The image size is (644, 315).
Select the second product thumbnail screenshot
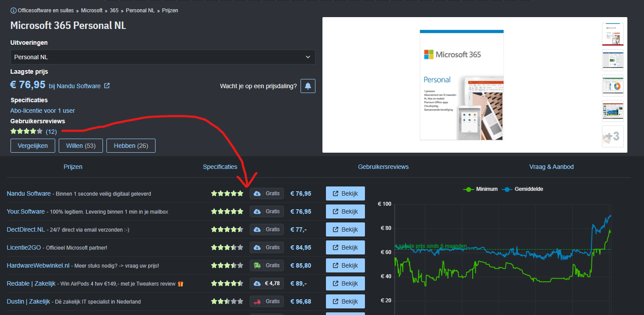coord(612,60)
